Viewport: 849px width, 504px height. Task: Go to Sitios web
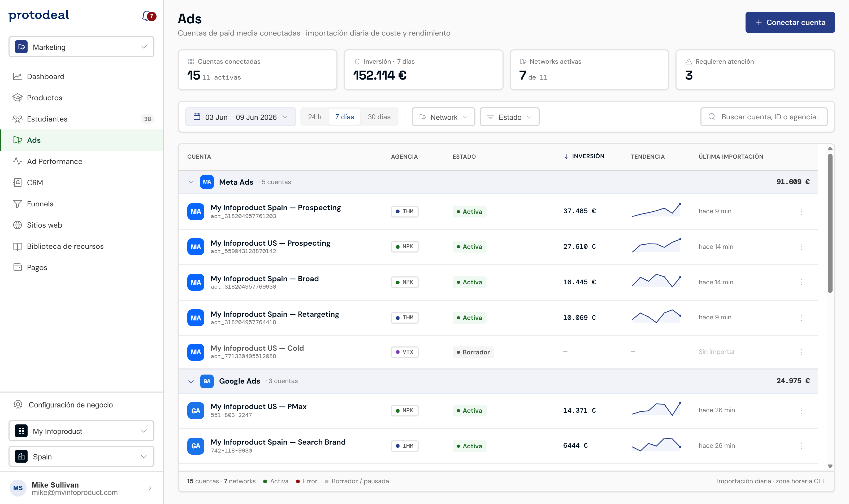pos(81,225)
